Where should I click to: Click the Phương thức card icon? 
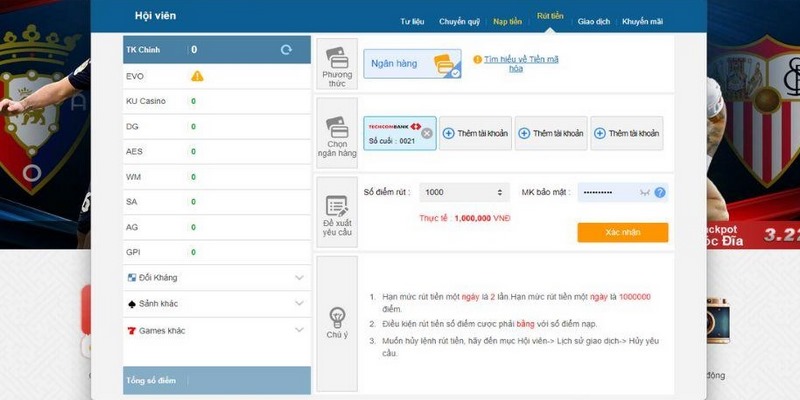pyautogui.click(x=337, y=56)
